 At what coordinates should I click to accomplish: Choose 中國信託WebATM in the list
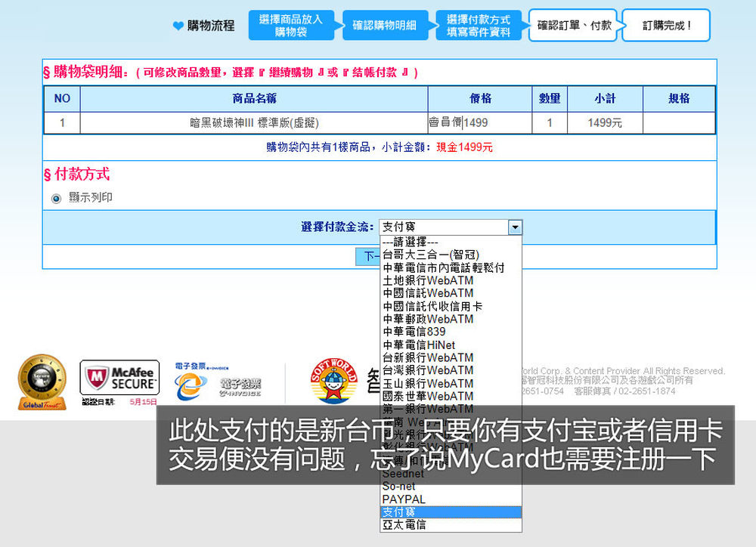tap(451, 293)
